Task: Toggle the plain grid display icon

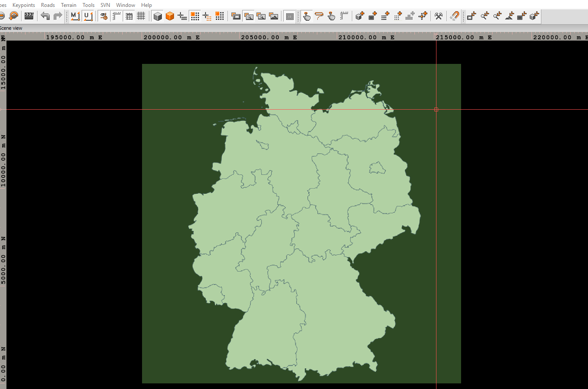Action: tap(141, 16)
